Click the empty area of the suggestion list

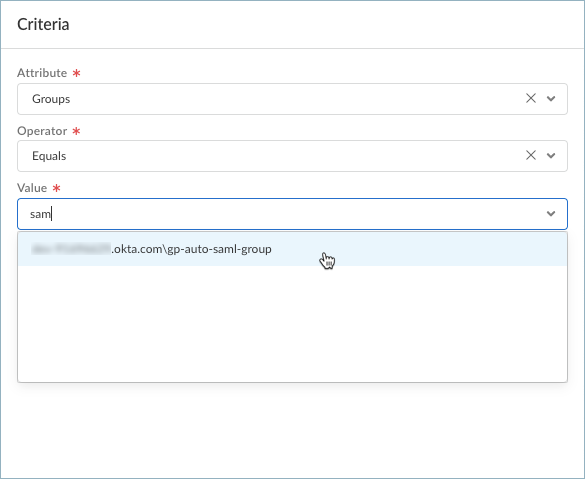[292, 323]
